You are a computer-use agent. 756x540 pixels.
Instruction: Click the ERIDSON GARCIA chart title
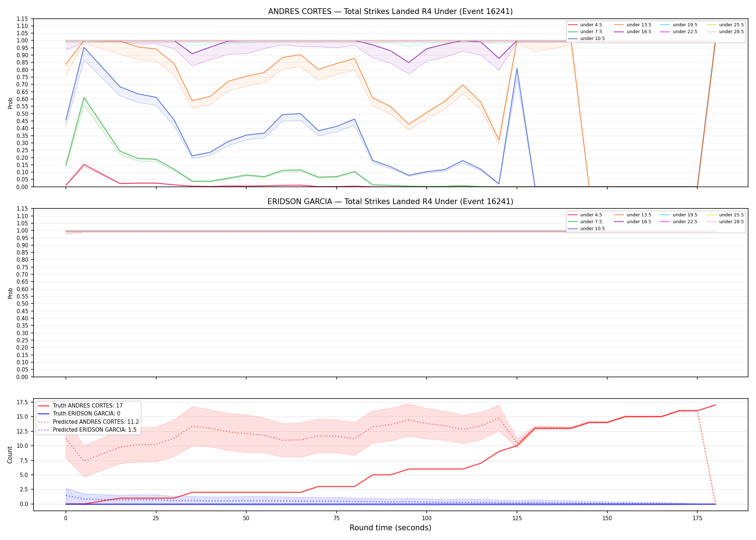coord(390,202)
